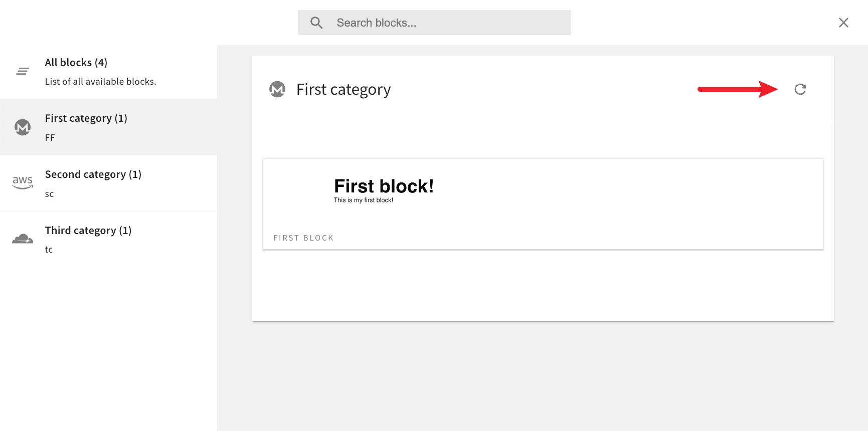Screen dimensions: 868x431
Task: Click the sc label under Second category
Action: pos(49,194)
